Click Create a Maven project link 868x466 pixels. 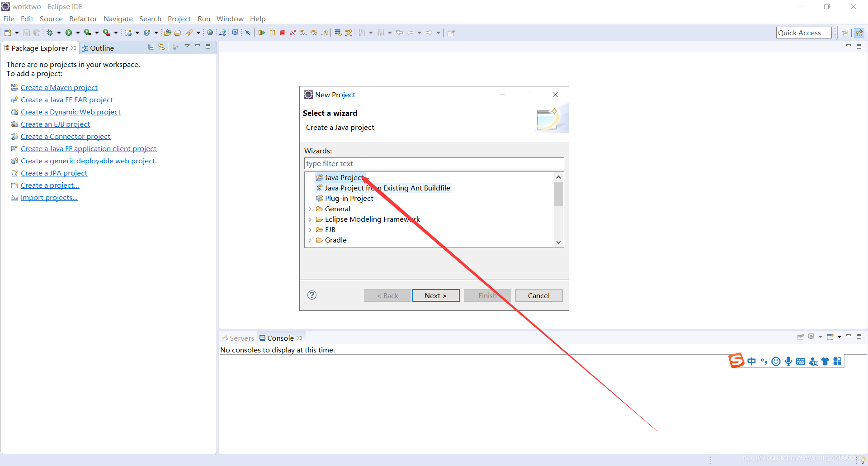59,87
